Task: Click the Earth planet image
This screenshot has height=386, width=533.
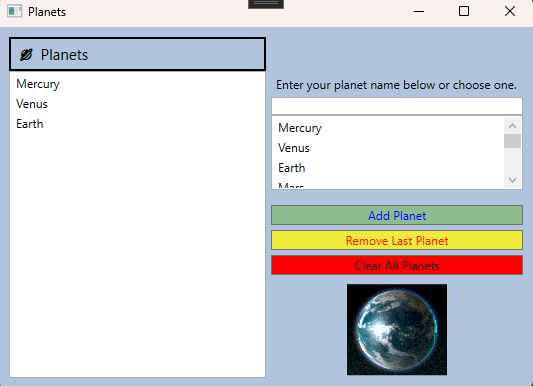Action: 397,330
